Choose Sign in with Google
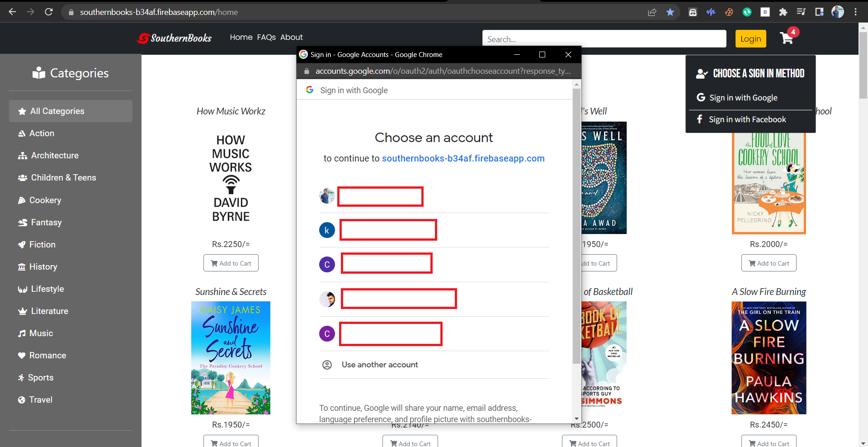The width and height of the screenshot is (868, 447). [x=743, y=97]
